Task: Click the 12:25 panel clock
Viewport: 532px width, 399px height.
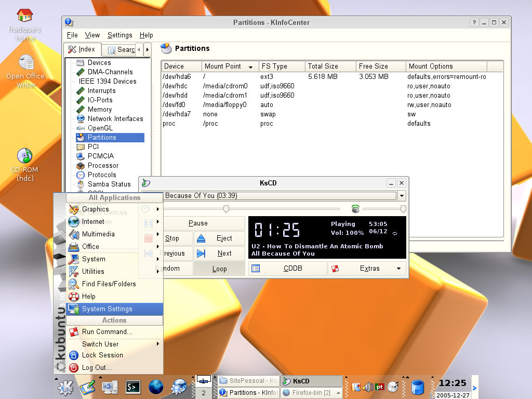Action: click(453, 383)
